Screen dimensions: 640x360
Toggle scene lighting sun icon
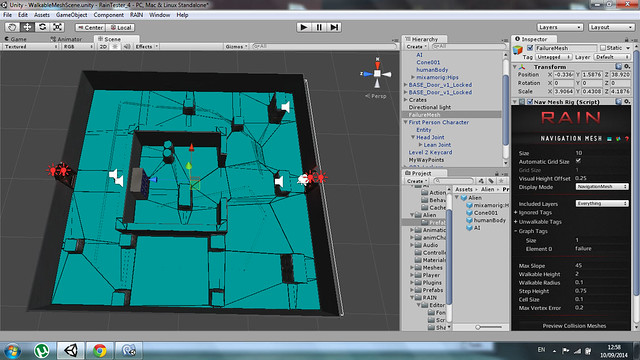pos(115,47)
